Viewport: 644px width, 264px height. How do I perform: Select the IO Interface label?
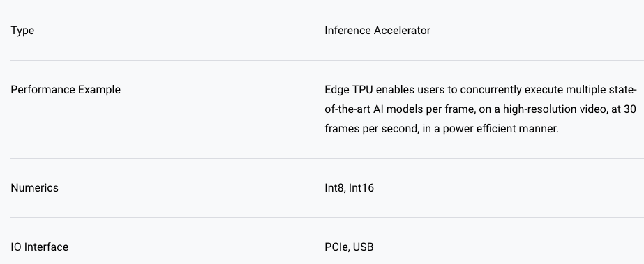point(40,247)
